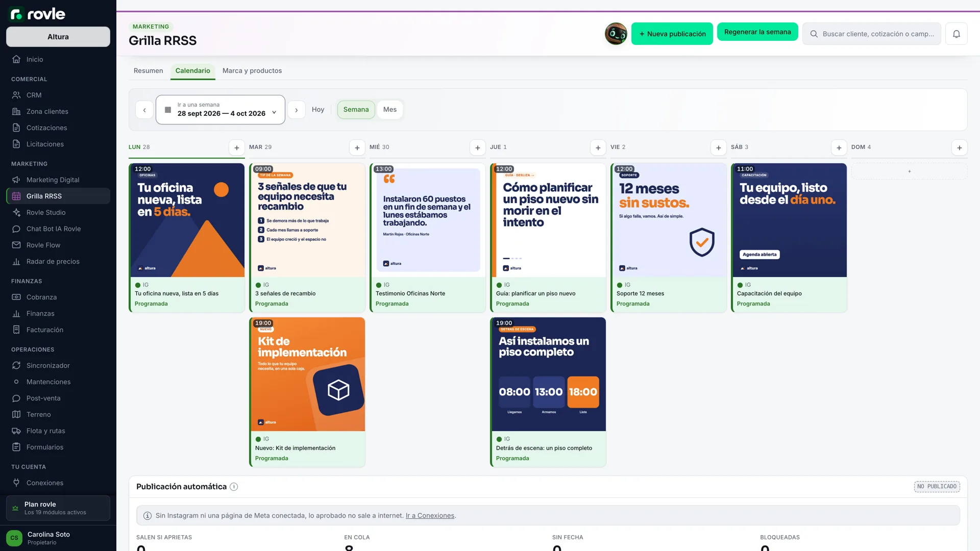Open the notifications bell icon
This screenshot has width=980, height=551.
coord(956,34)
